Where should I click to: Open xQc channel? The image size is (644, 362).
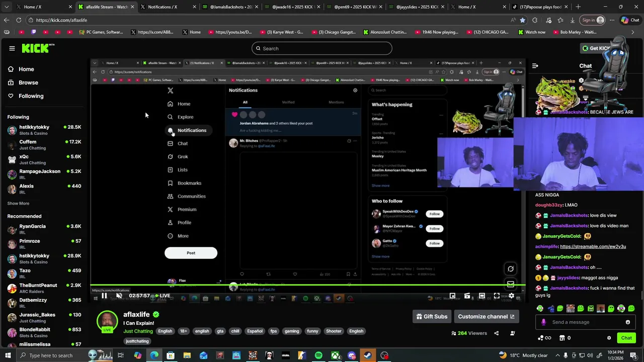(44, 159)
